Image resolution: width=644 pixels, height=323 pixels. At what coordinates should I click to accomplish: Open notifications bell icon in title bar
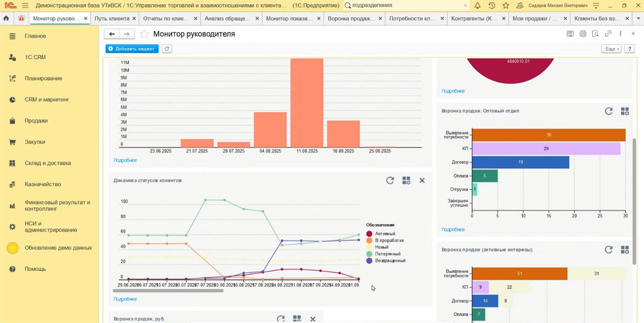coord(477,6)
